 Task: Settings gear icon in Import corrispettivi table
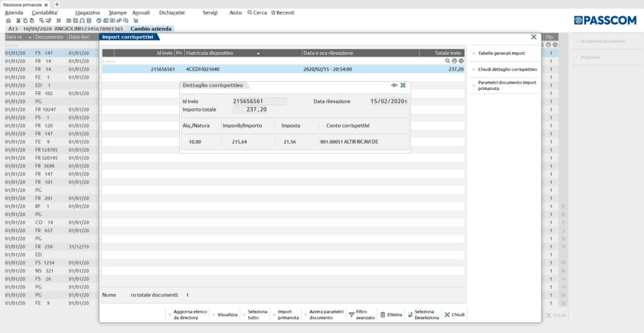click(461, 61)
